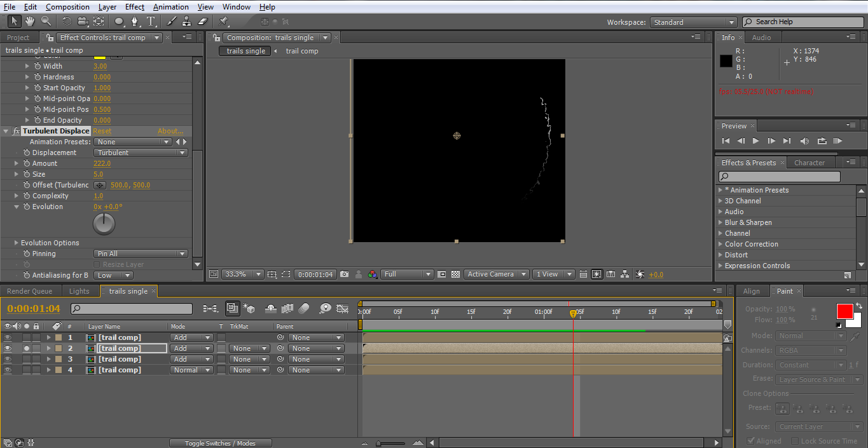Select the Hand tool

(30, 21)
